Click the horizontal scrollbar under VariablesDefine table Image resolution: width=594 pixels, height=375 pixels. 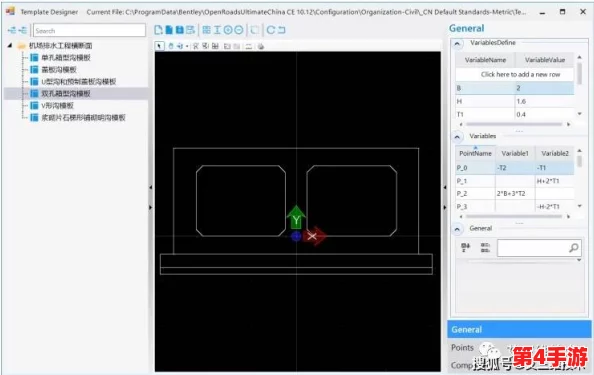tap(514, 124)
